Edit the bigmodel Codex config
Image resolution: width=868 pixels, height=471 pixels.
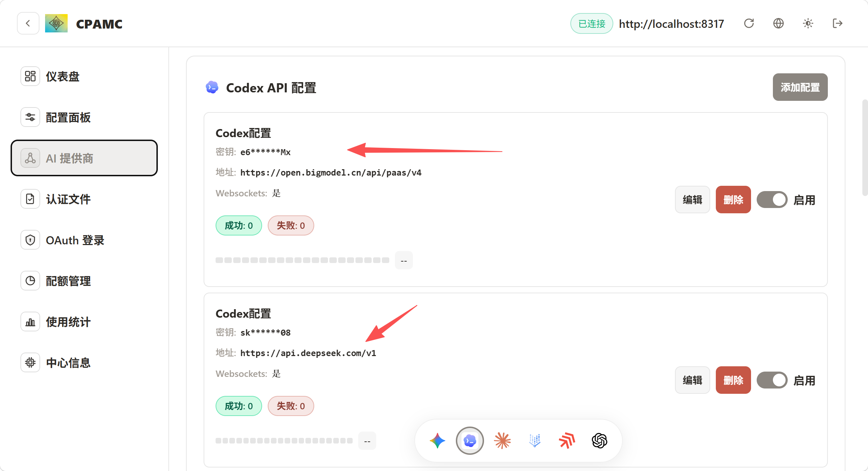tap(693, 200)
